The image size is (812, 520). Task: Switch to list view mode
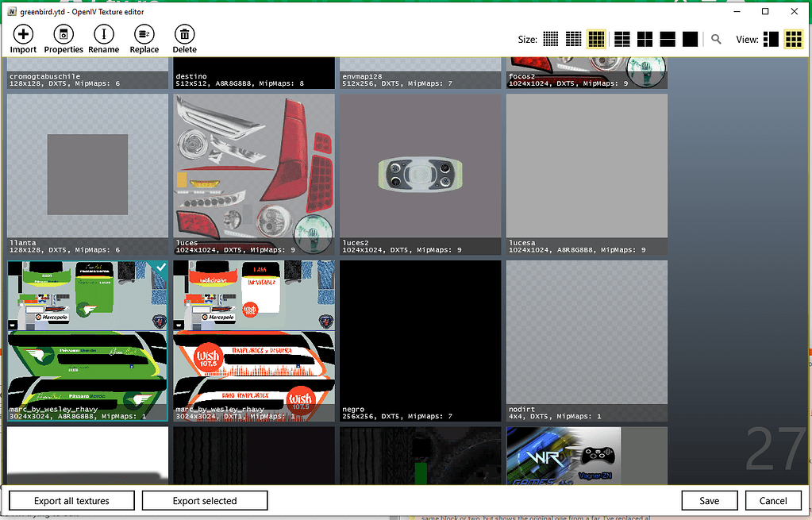click(770, 37)
